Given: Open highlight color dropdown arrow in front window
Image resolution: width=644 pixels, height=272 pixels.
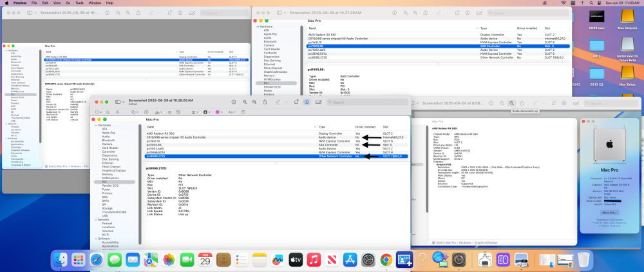Looking at the screenshot, I should (287, 102).
